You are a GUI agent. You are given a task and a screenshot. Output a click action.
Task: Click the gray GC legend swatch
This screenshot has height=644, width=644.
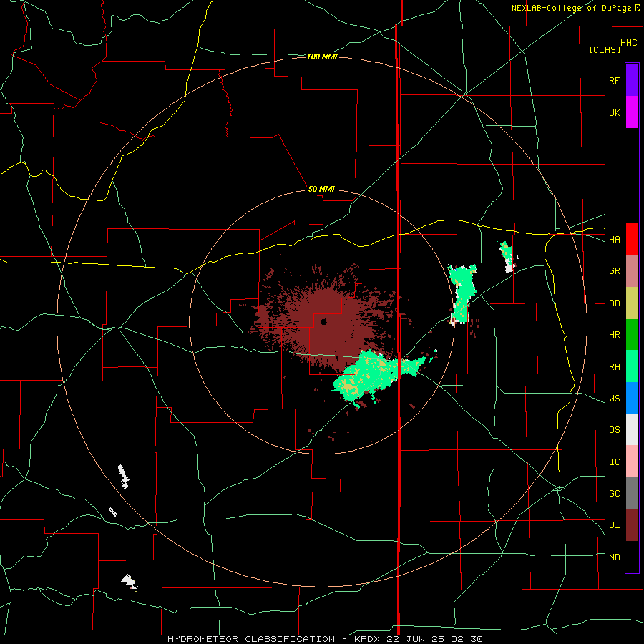point(632,493)
